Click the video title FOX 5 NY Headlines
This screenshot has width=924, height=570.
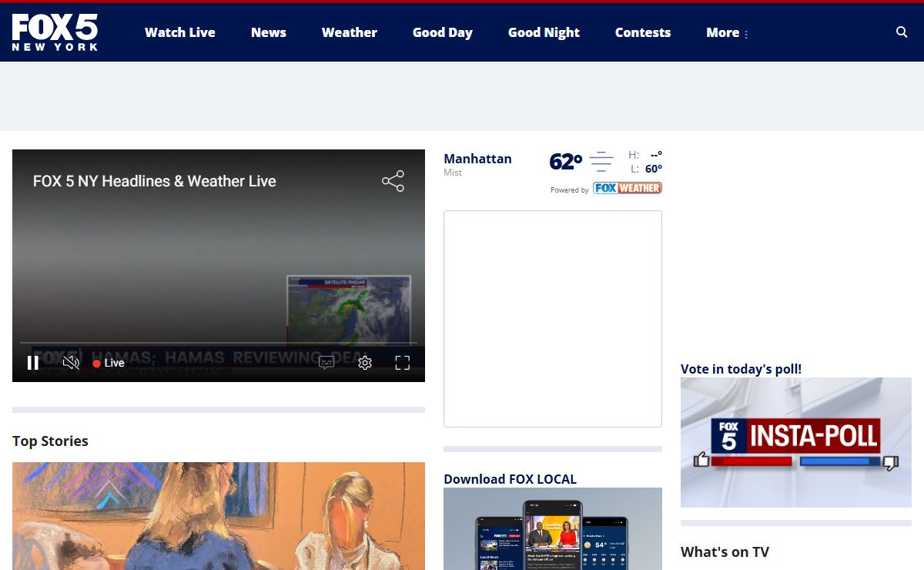click(x=154, y=181)
